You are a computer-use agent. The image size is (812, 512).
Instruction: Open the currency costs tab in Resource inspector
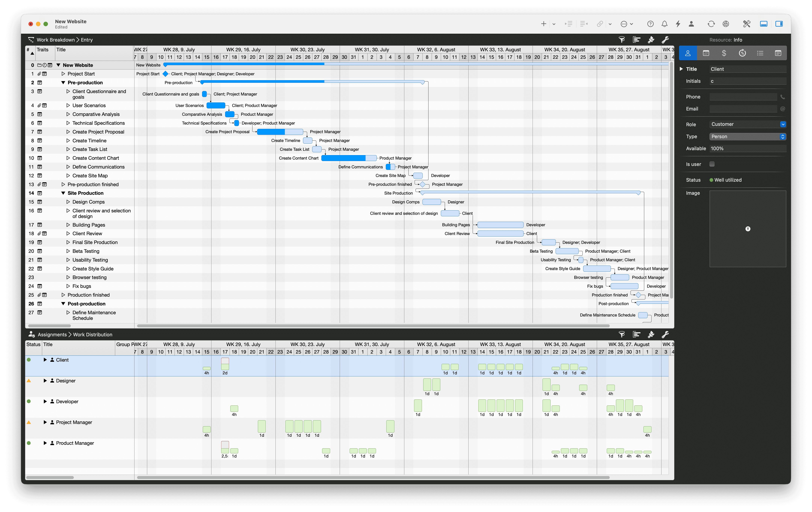tap(724, 53)
